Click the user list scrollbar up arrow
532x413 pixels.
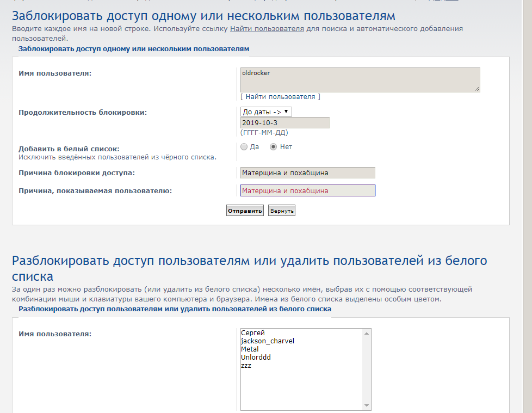click(367, 334)
